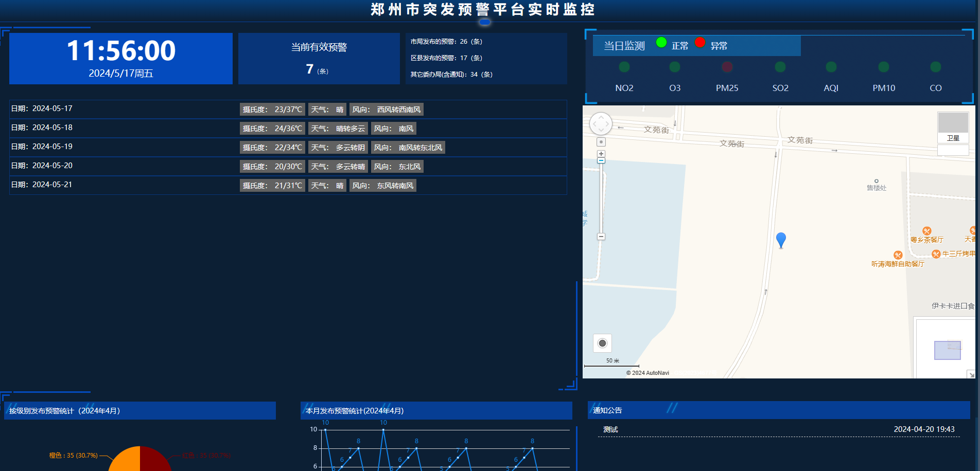Viewport: 980px width, 471px height.
Task: Click the first peak point labeled 10 on line chart
Action: (325, 430)
